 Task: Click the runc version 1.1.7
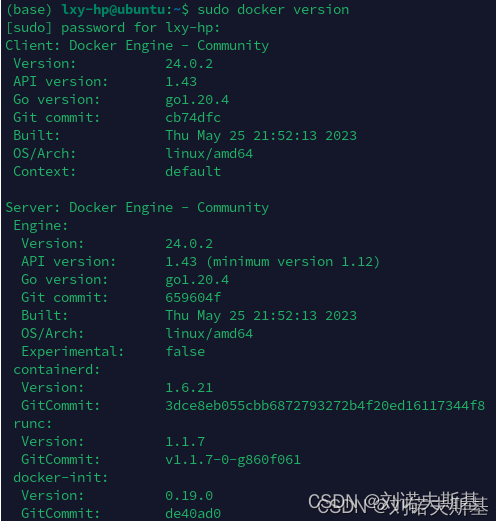pos(185,442)
